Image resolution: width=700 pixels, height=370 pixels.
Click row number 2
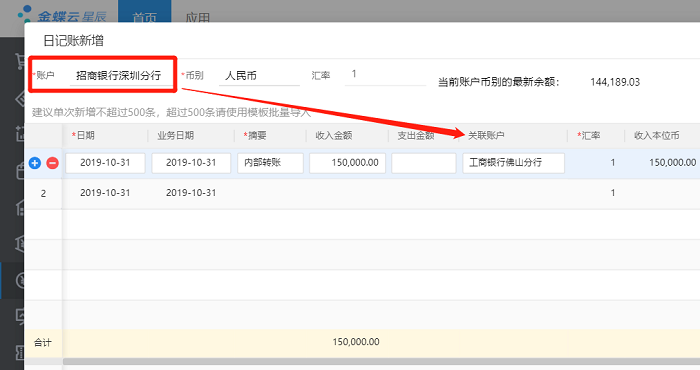pos(43,194)
